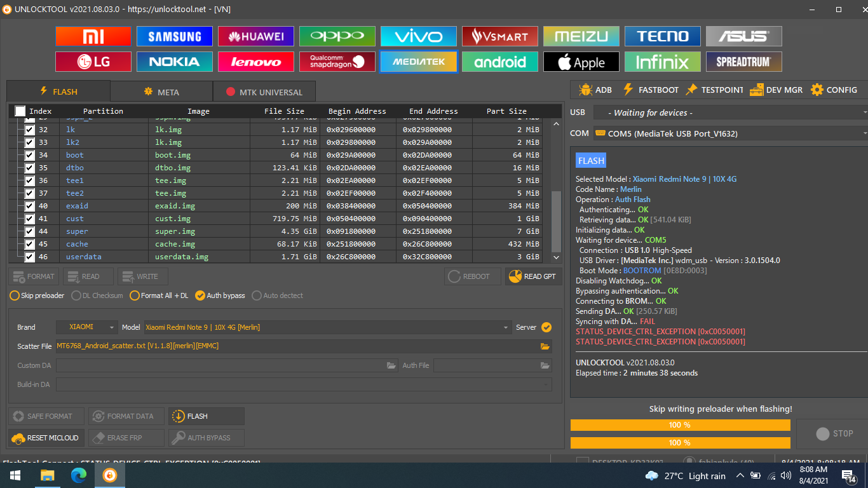Browse for scatter file folder icon

tap(545, 346)
